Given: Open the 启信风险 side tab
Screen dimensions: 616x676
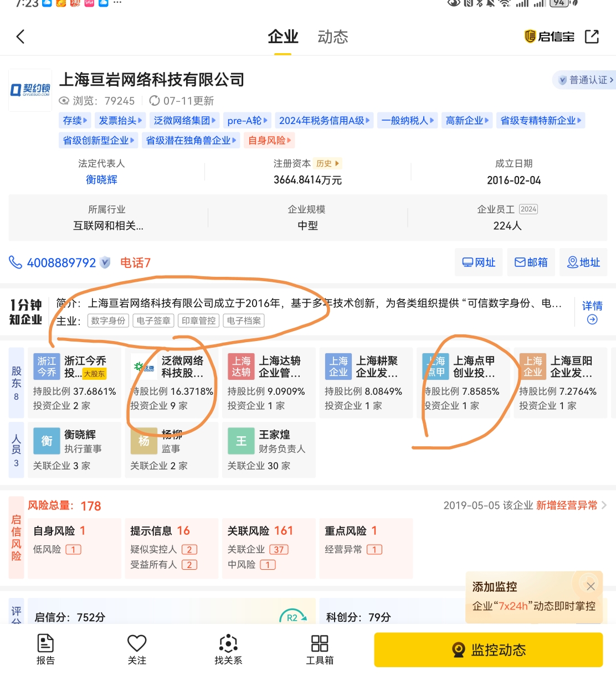Looking at the screenshot, I should [x=16, y=537].
